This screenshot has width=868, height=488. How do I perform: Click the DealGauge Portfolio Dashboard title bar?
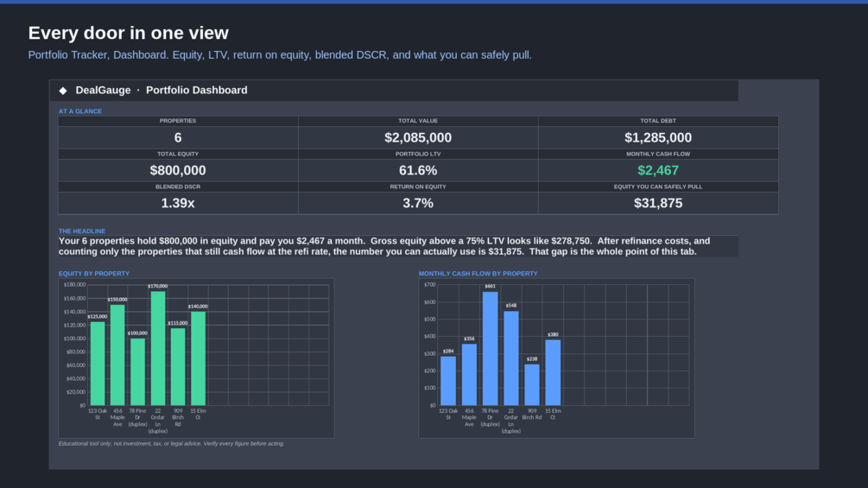[x=394, y=90]
